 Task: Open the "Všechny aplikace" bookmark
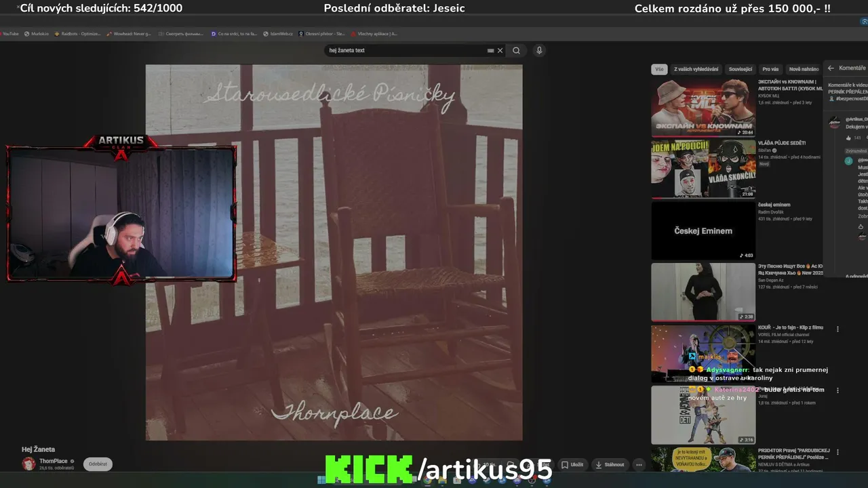click(x=374, y=33)
